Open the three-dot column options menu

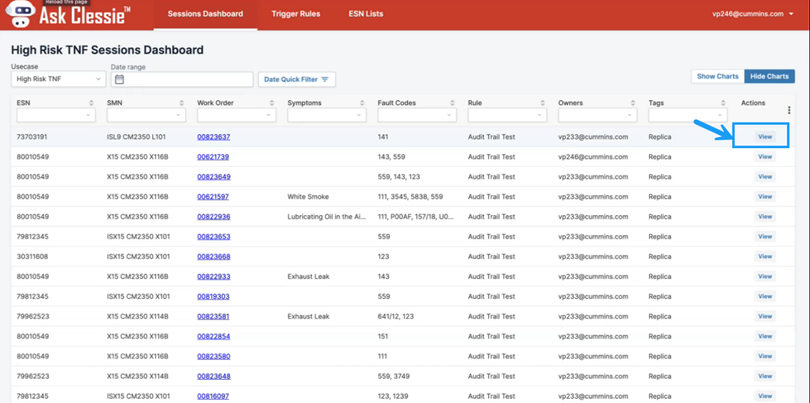789,110
